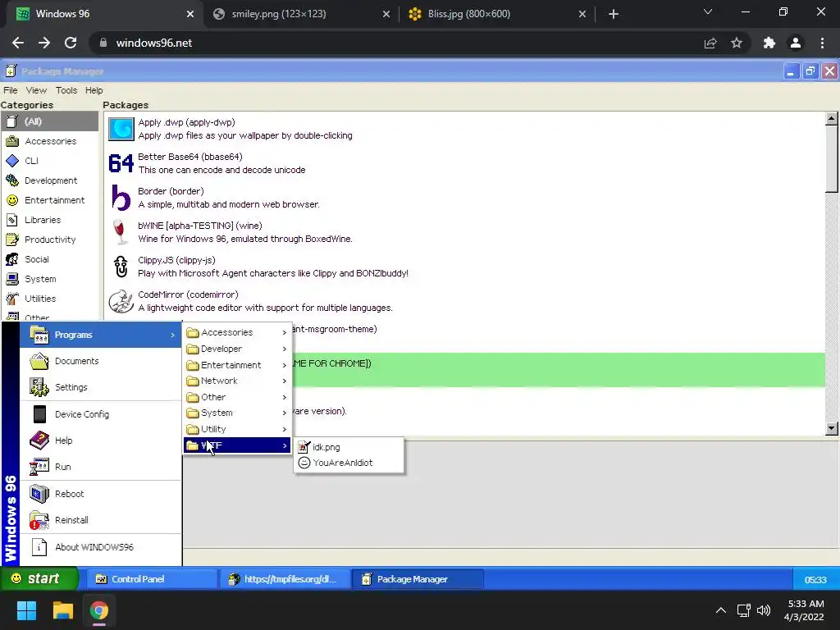Select the CLI category diamond icon

click(12, 161)
